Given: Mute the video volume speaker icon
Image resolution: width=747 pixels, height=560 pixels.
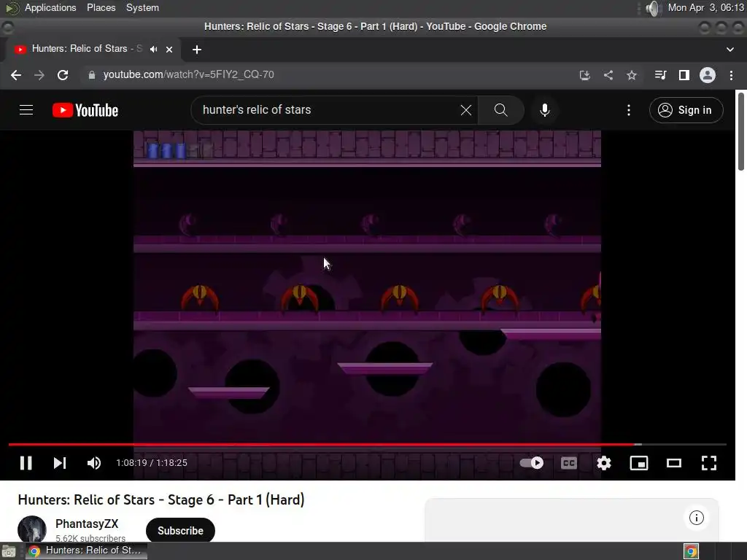Looking at the screenshot, I should [94, 463].
